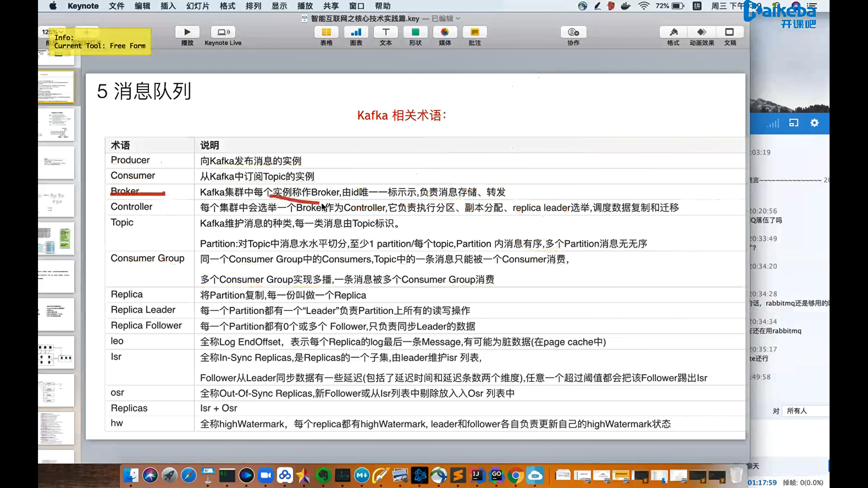
Task: Select the diagram slide thumbnail below the current one
Action: (57, 125)
